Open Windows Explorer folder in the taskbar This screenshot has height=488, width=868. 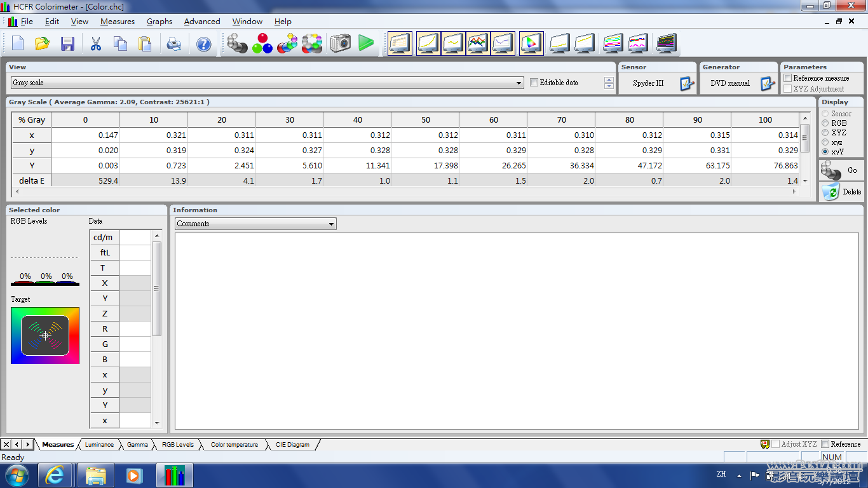point(95,475)
